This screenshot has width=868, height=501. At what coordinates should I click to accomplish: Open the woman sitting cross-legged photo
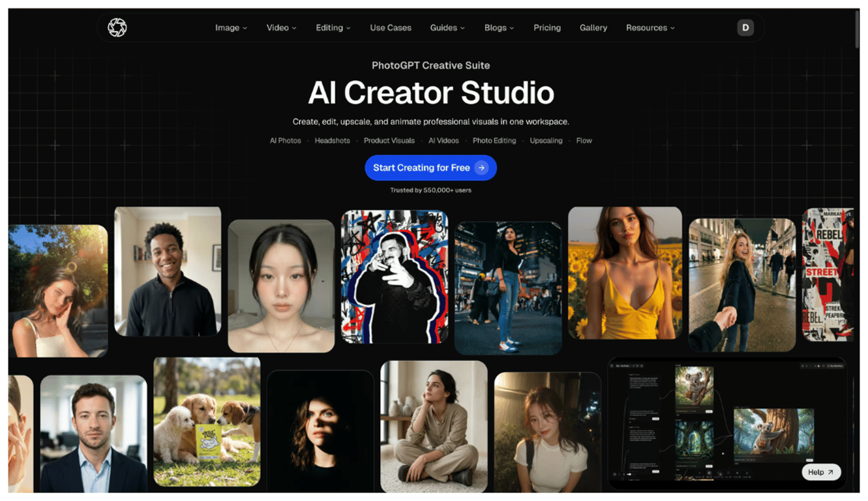[x=434, y=427]
